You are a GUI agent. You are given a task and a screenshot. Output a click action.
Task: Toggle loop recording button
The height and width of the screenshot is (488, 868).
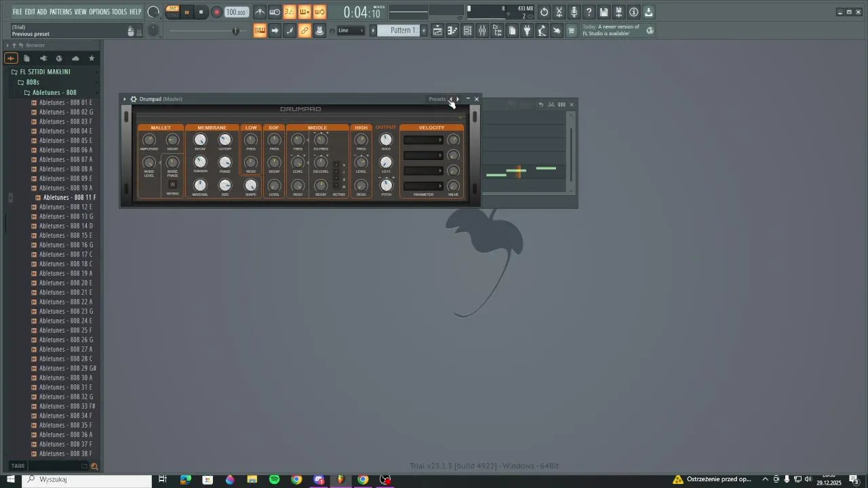319,12
